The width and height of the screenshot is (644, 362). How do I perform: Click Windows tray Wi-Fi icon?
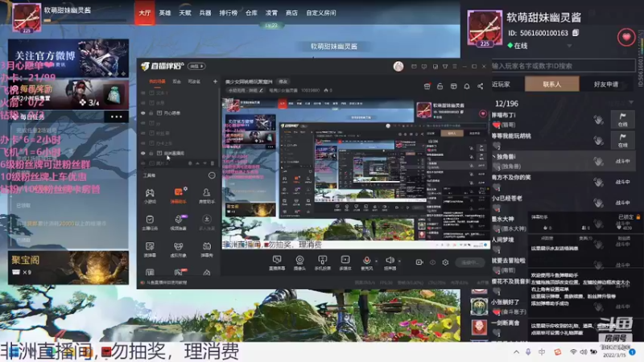pyautogui.click(x=573, y=352)
